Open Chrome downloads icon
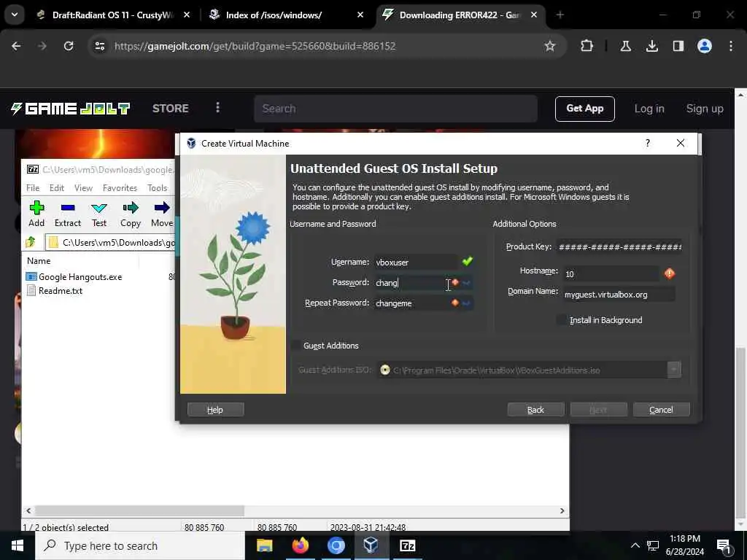Screen dimensions: 747x560 click(651, 46)
